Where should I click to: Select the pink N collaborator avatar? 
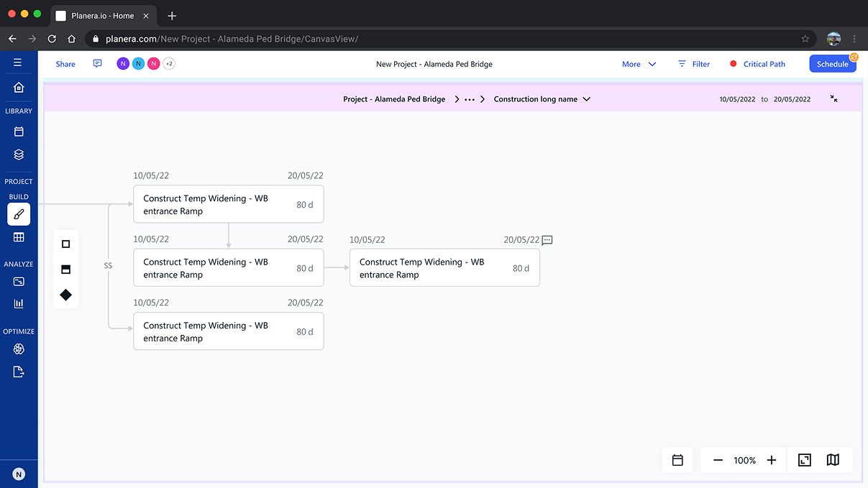pyautogui.click(x=153, y=64)
